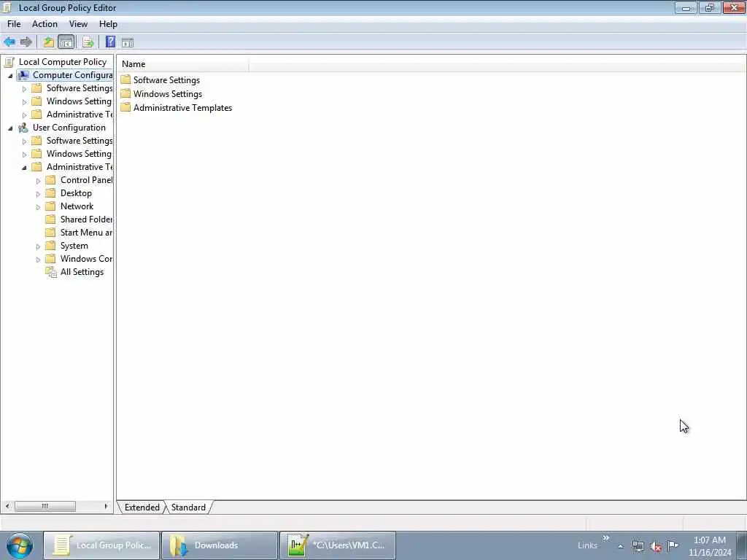Select System folder in tree
Image resolution: width=747 pixels, height=560 pixels.
pos(74,246)
